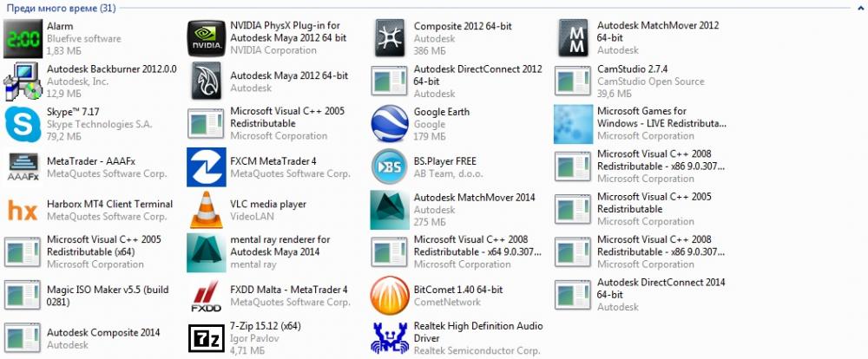Image resolution: width=868 pixels, height=359 pixels.
Task: Select the Autodesk MatchMover 2012 64-bit MM icon
Action: [x=574, y=38]
